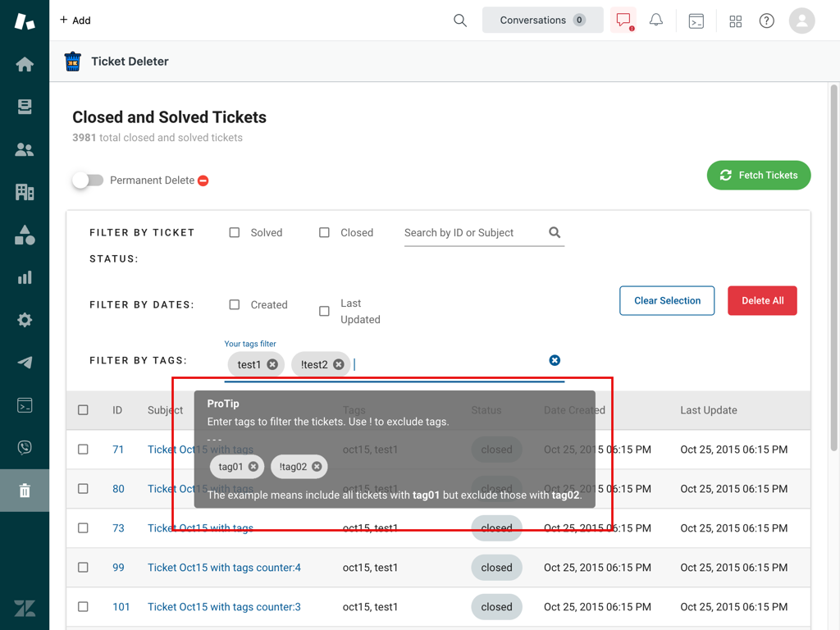Open the console app icon in the sidebar
This screenshot has height=630, width=840.
coord(25,405)
